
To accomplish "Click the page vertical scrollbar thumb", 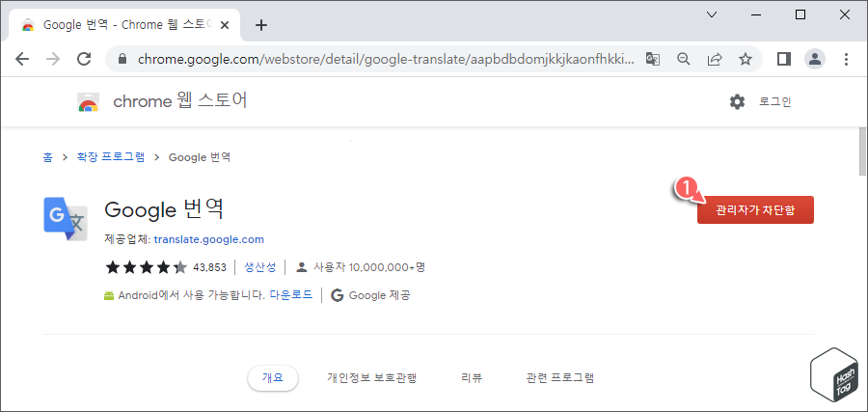I will click(x=862, y=151).
